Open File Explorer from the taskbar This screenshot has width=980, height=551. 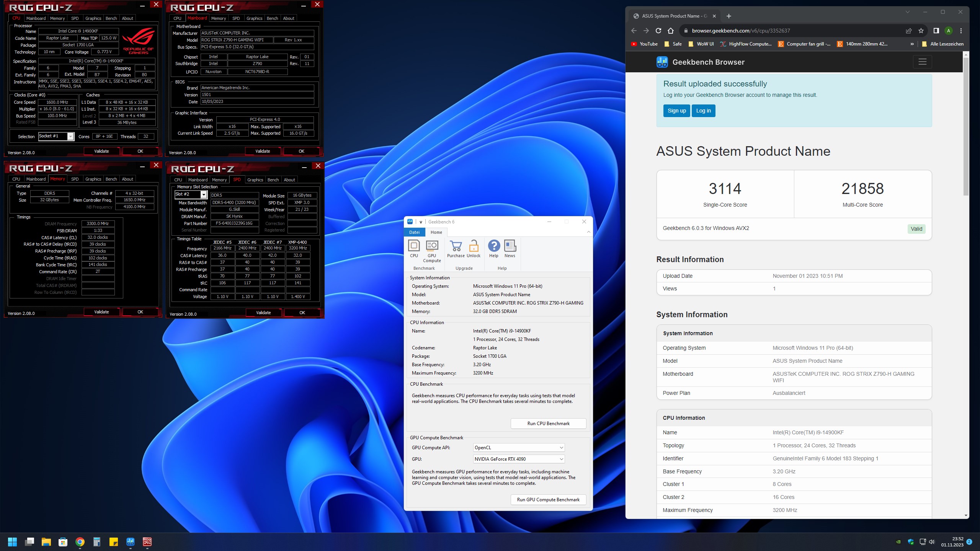46,542
